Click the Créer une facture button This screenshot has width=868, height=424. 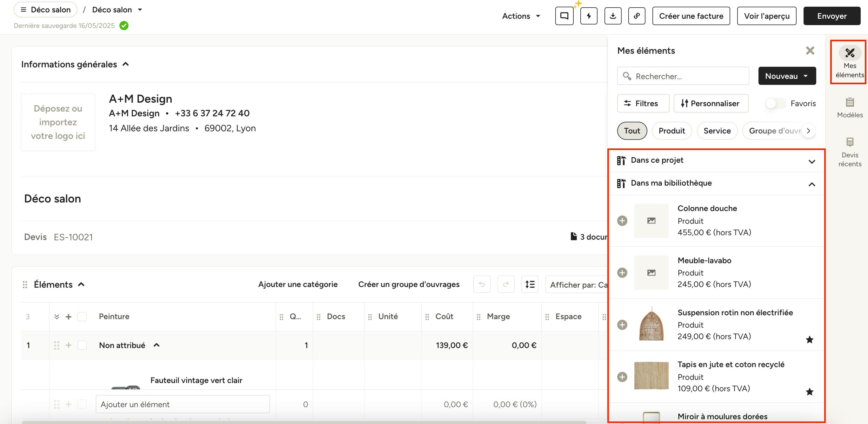pyautogui.click(x=691, y=16)
